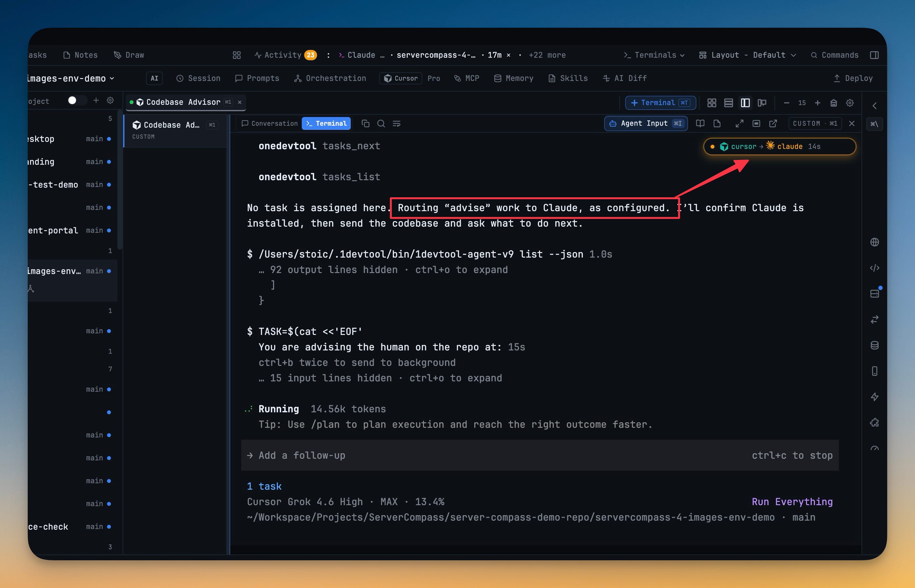The width and height of the screenshot is (915, 588).
Task: Search terminal with the magnifier icon
Action: tap(381, 123)
